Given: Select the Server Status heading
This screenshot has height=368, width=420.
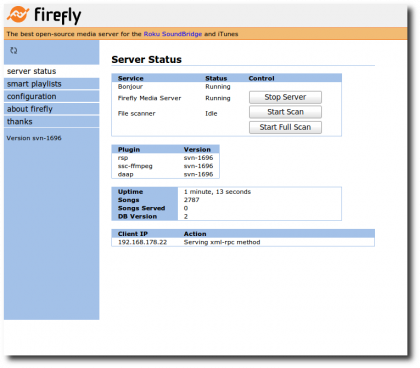Looking at the screenshot, I should tap(146, 60).
